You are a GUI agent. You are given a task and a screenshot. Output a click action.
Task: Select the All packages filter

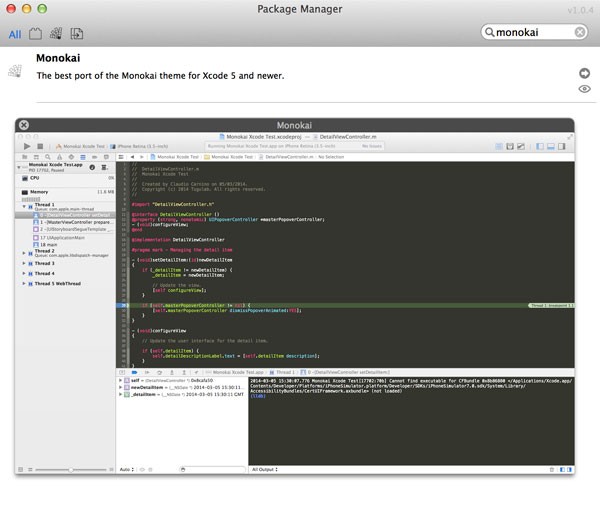click(x=15, y=34)
